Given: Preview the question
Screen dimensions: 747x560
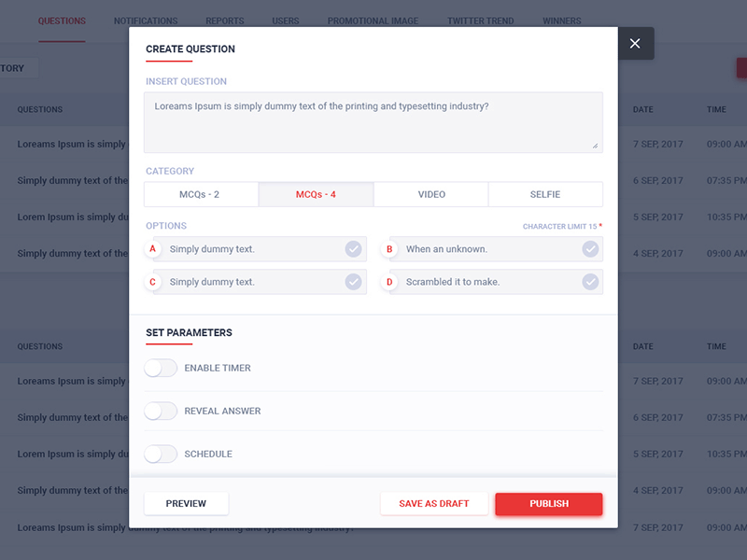Looking at the screenshot, I should click(x=186, y=503).
